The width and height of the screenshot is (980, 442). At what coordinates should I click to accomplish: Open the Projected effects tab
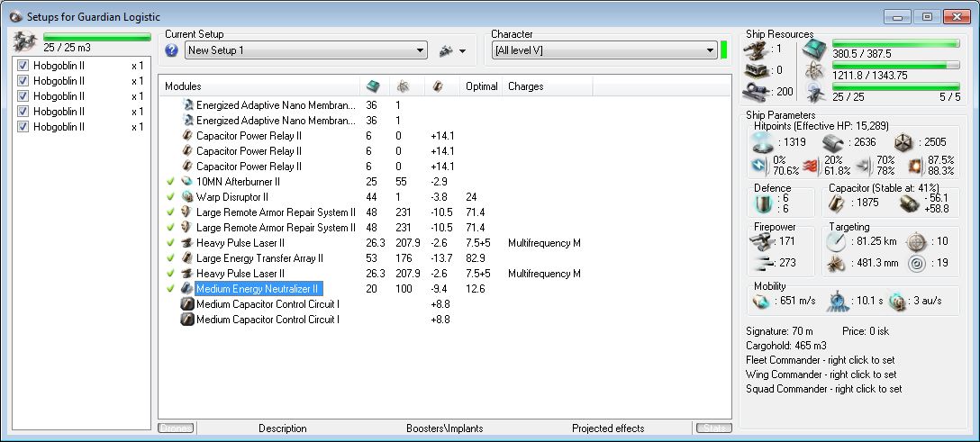608,428
